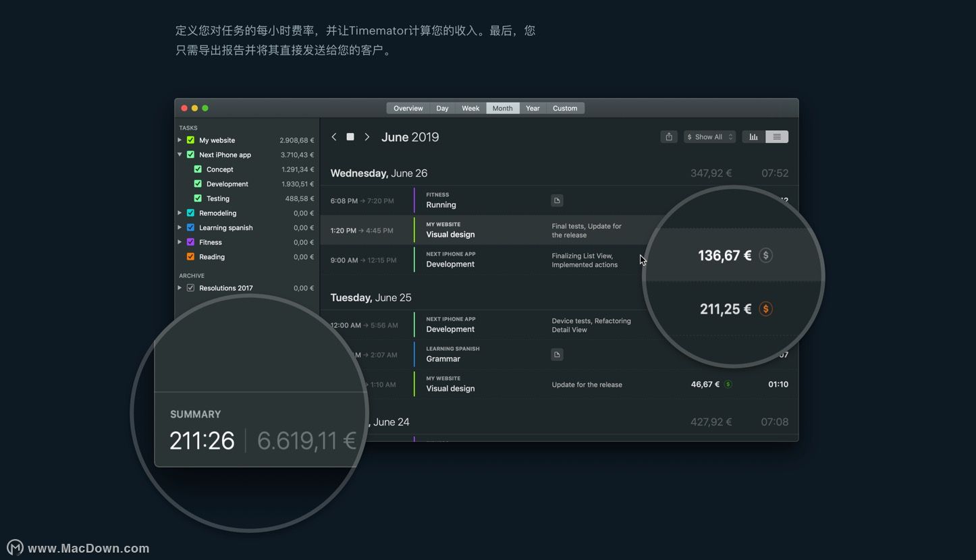
Task: Click the June 2019 title
Action: click(410, 137)
